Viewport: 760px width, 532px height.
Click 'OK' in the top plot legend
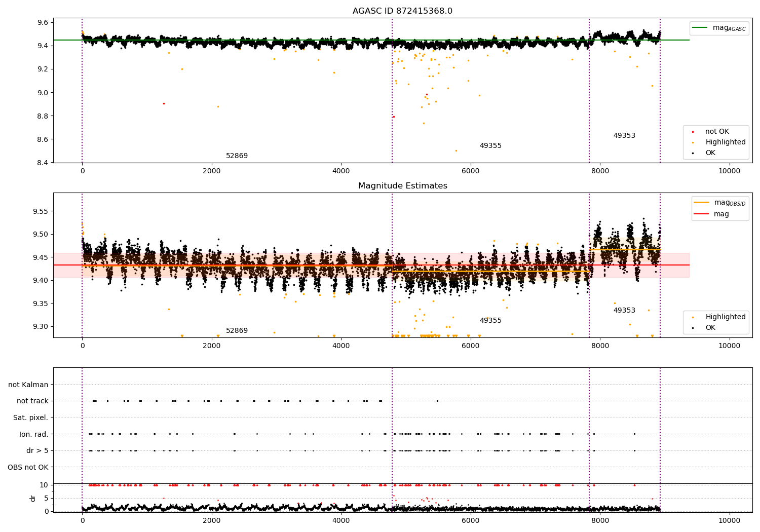tap(710, 153)
